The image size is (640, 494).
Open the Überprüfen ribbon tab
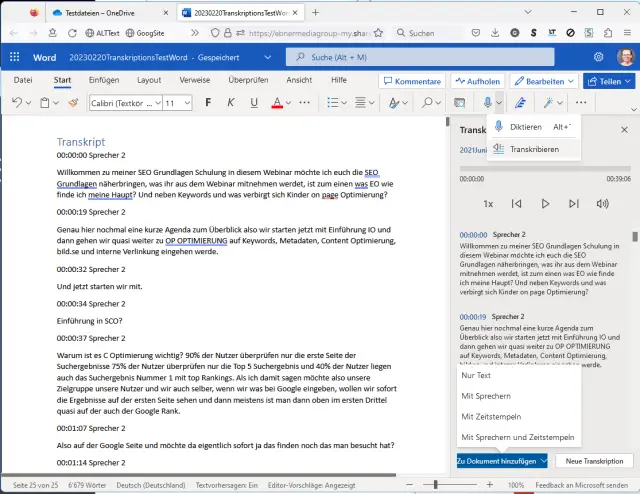coord(248,79)
